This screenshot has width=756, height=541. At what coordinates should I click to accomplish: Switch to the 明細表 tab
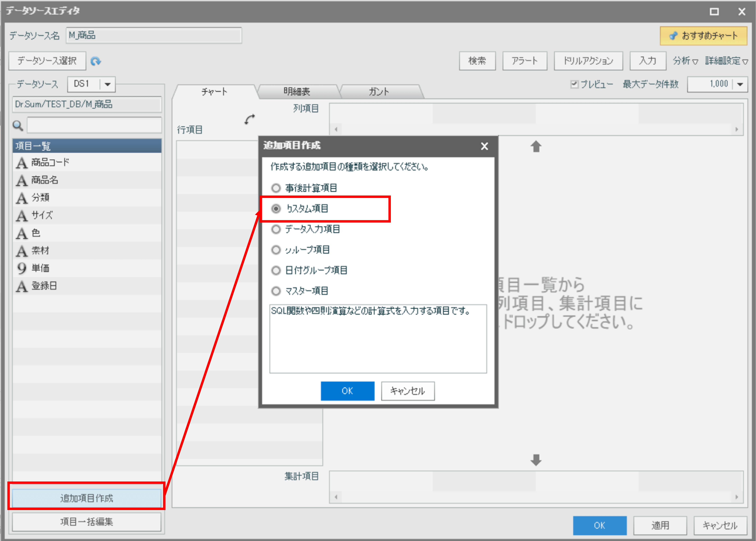[297, 92]
